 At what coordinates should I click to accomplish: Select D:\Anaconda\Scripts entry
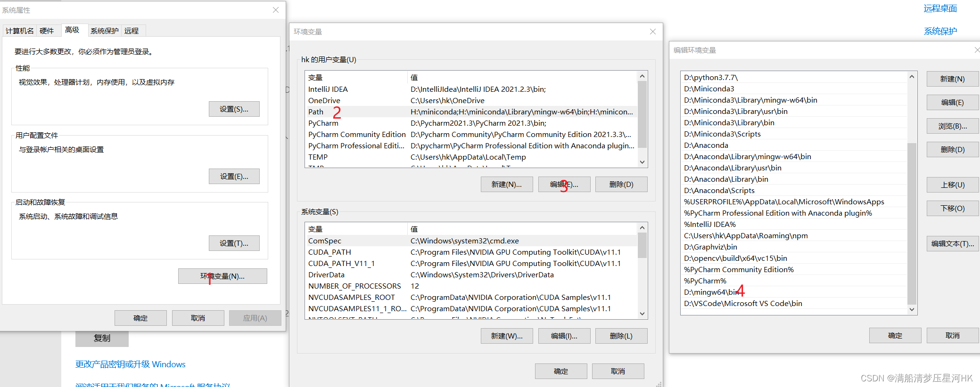click(794, 190)
